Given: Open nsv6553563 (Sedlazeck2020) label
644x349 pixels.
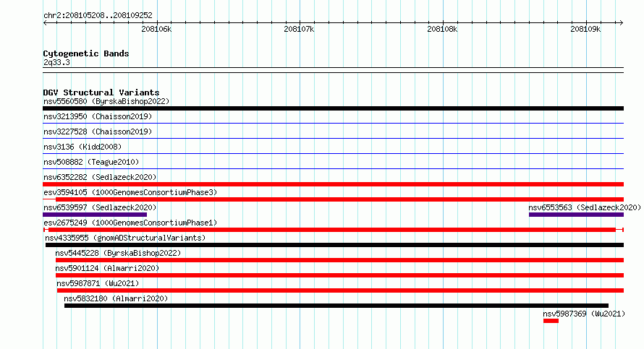Looking at the screenshot, I should pos(585,207).
